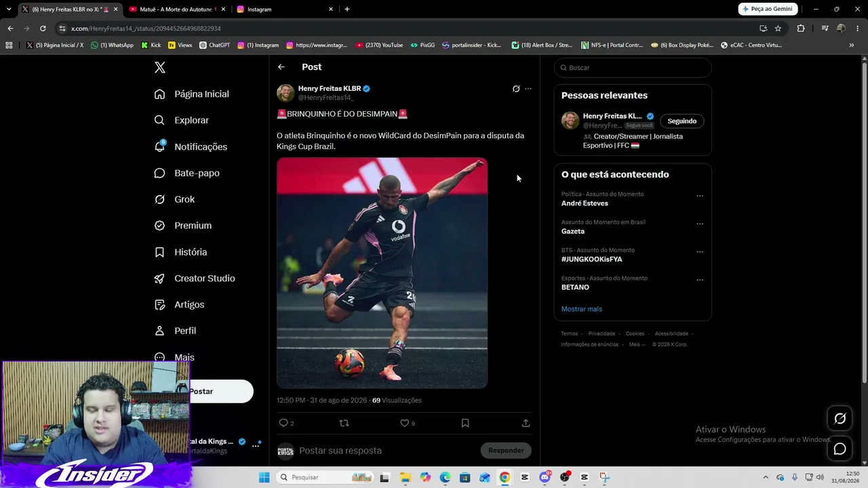Click the X logo in sidebar
Viewport: 868px width, 488px height.
click(x=159, y=67)
